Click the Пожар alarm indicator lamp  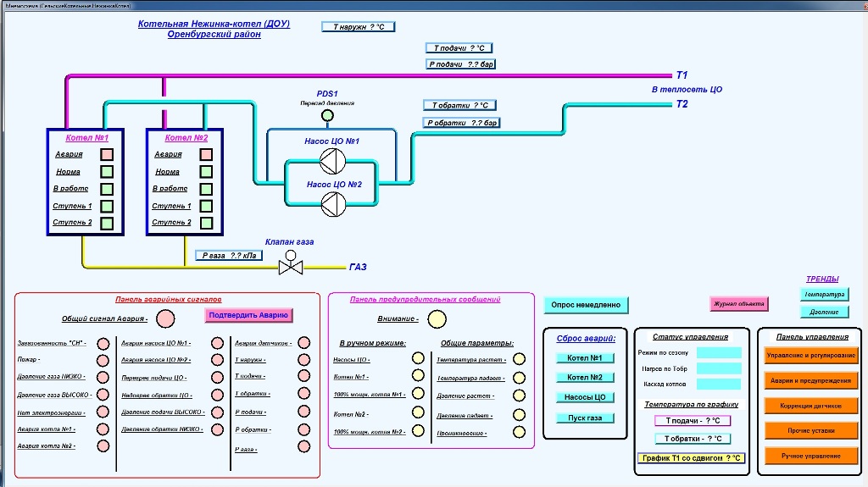point(103,360)
